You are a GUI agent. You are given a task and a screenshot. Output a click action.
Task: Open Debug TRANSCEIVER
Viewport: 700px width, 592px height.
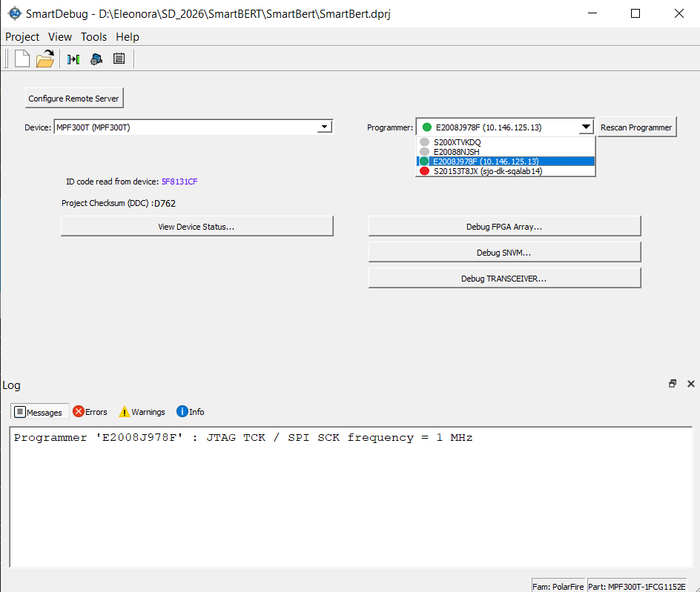click(x=504, y=279)
